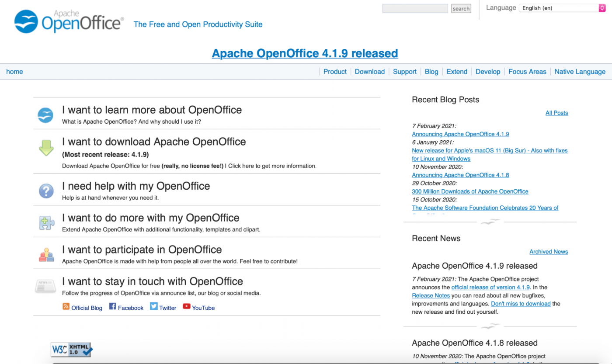The image size is (612, 364).
Task: Open the Product menu
Action: tap(335, 72)
